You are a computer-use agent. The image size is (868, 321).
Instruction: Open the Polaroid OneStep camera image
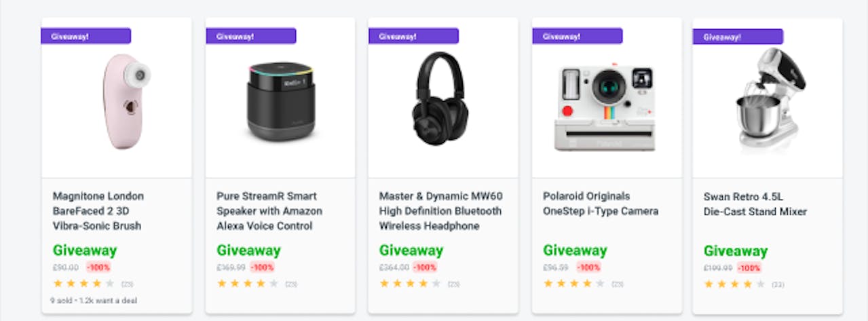coord(604,107)
